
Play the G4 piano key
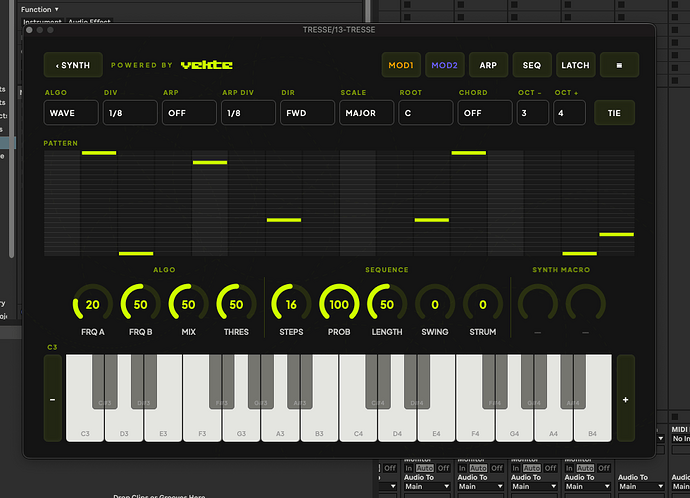514,426
